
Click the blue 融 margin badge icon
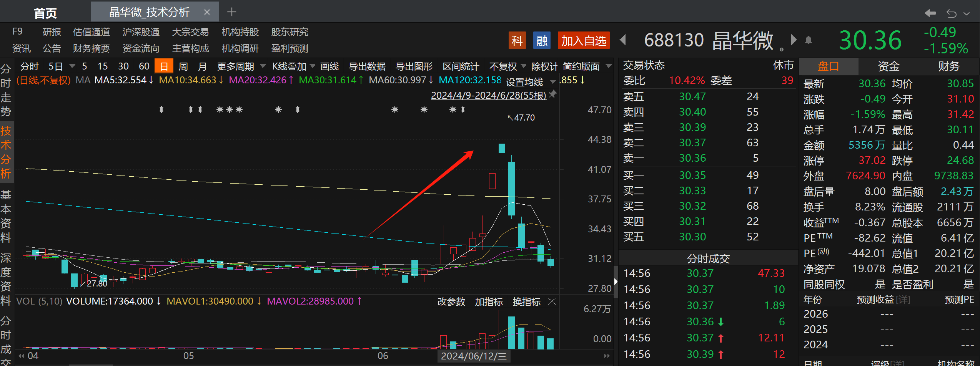pos(542,40)
